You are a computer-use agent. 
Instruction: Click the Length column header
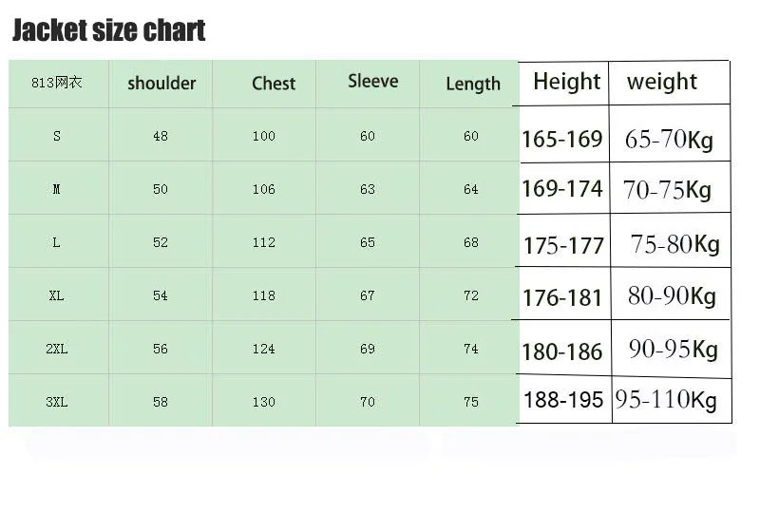tap(473, 84)
